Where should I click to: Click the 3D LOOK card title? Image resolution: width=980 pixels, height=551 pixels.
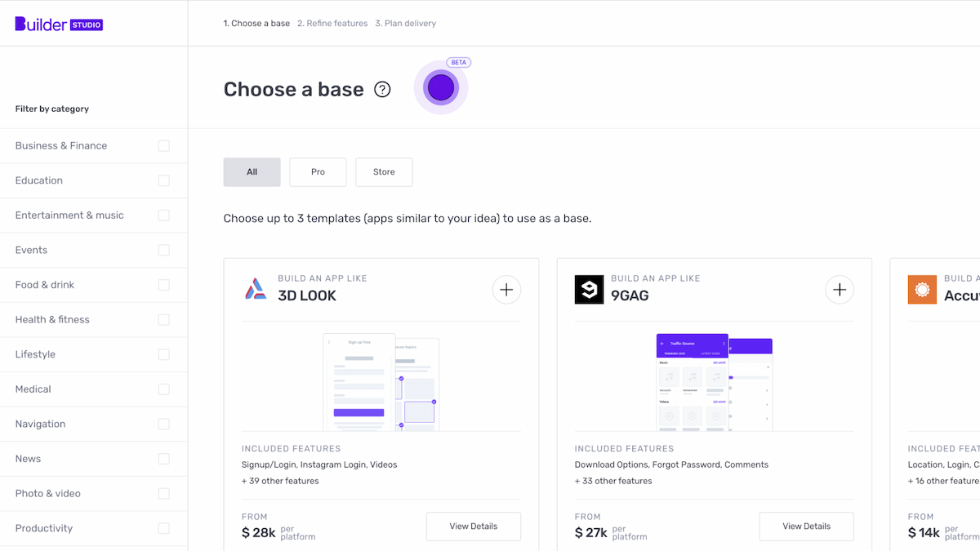(x=307, y=295)
